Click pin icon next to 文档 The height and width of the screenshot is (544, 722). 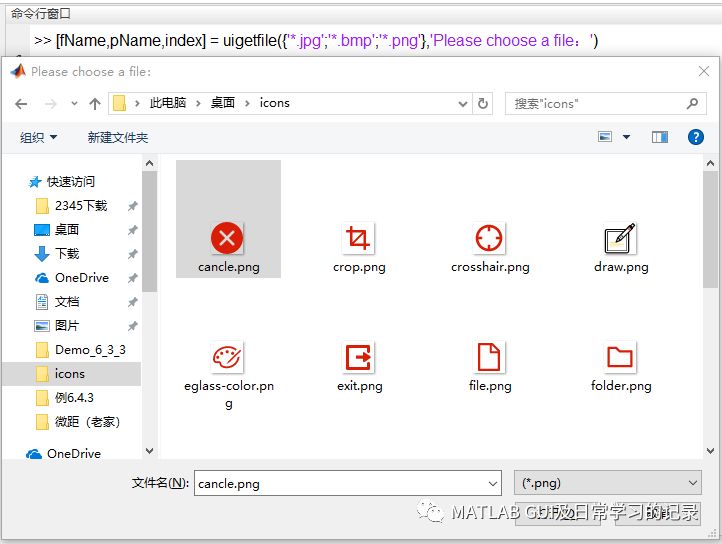132,302
